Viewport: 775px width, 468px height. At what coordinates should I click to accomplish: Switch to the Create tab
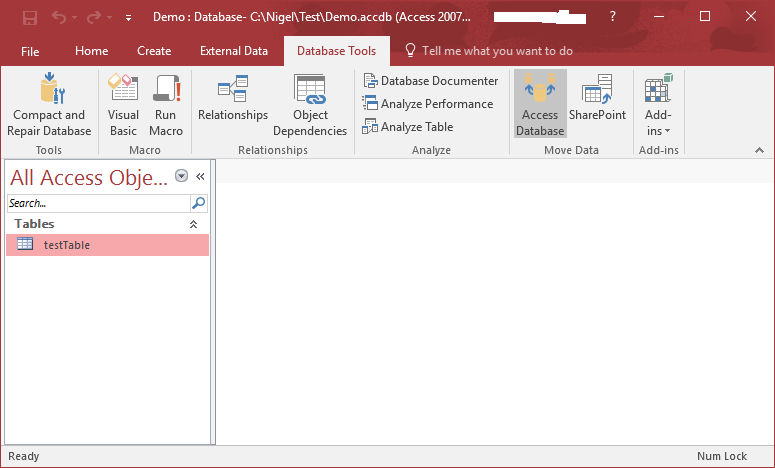(x=154, y=51)
